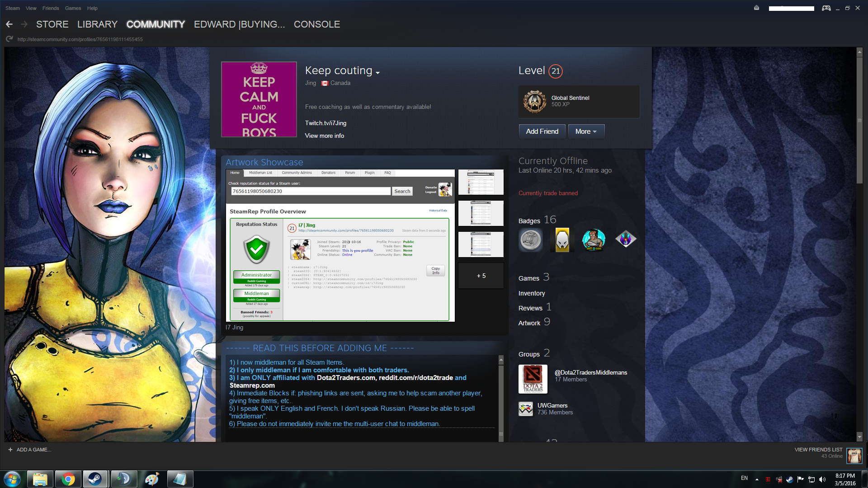Click the first silver coin badge
This screenshot has height=488, width=868.
pos(531,239)
